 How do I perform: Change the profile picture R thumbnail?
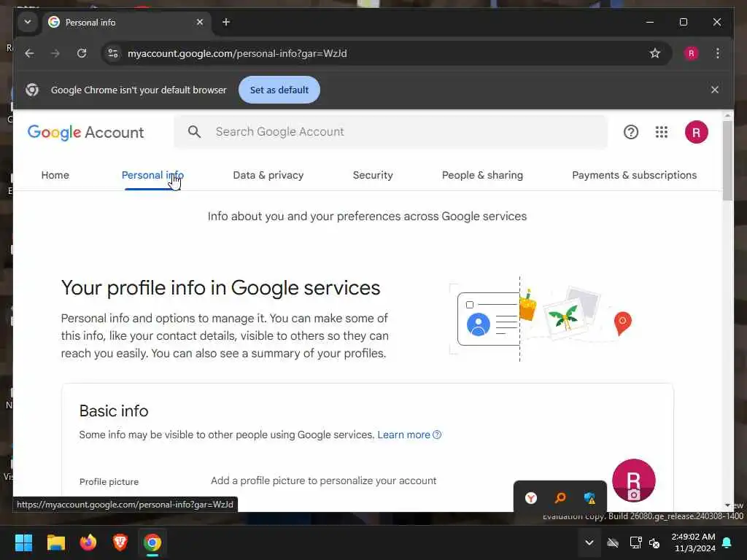[634, 481]
